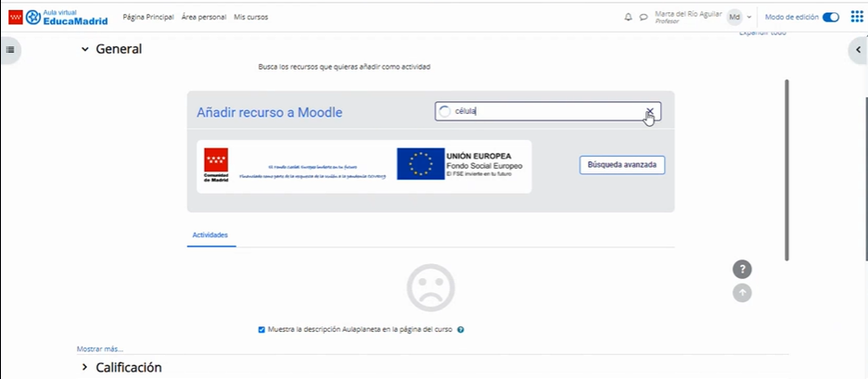The height and width of the screenshot is (379, 868).
Task: Uncheck Muestra la descripción Aulaplaneta checkbox
Action: [262, 330]
